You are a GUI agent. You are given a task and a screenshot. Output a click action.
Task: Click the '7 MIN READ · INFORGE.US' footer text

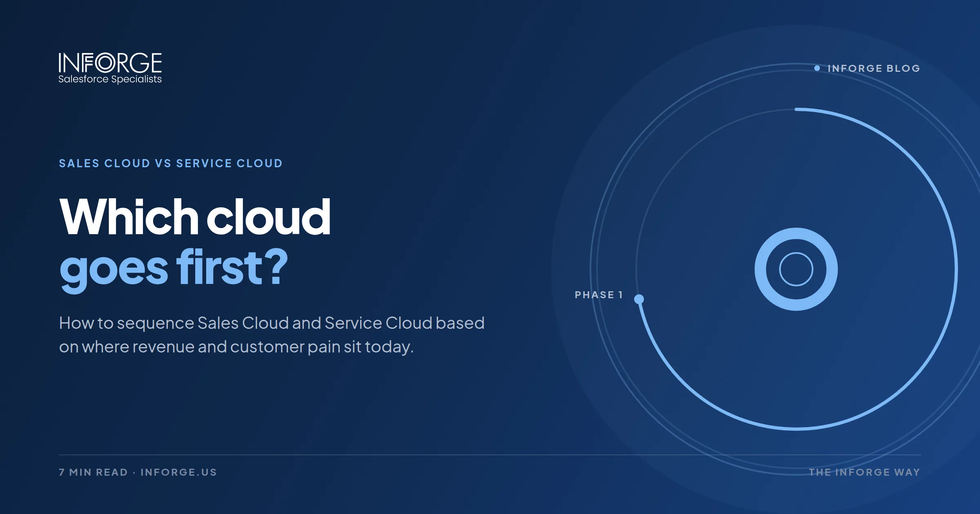click(x=138, y=472)
